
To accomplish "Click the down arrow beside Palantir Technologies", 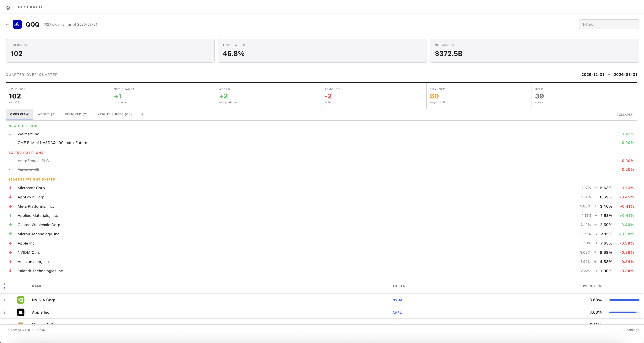I will tap(10, 271).
